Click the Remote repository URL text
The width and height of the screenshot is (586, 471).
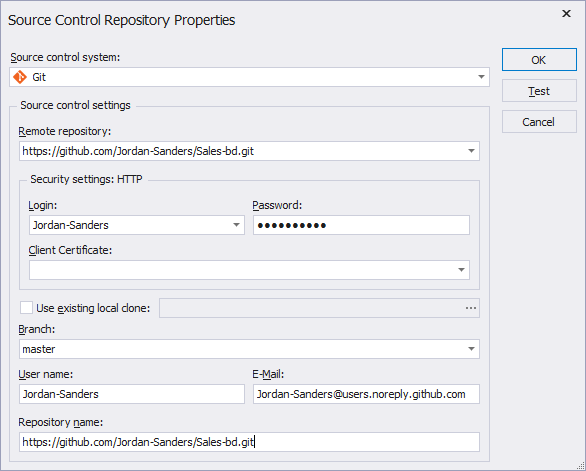[x=138, y=151]
